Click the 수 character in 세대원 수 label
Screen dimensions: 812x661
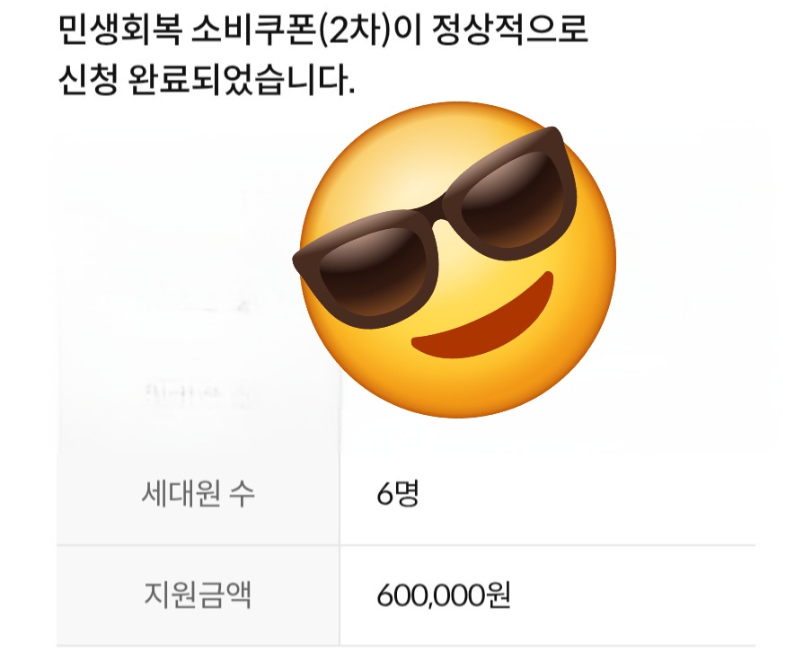tap(242, 493)
